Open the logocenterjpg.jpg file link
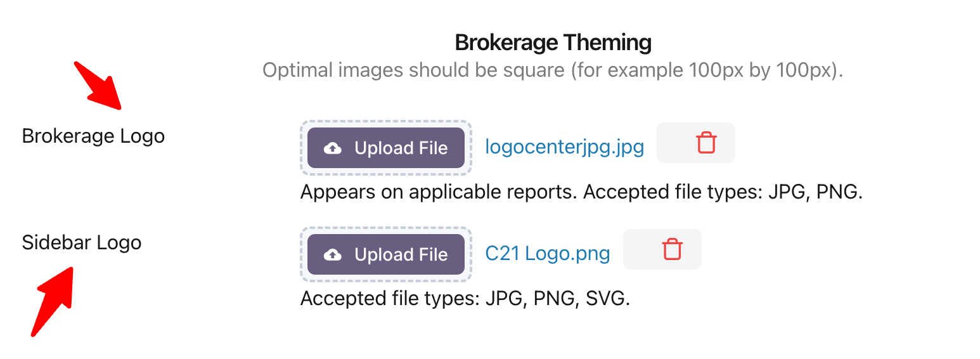This screenshot has height=359, width=980. (x=565, y=147)
